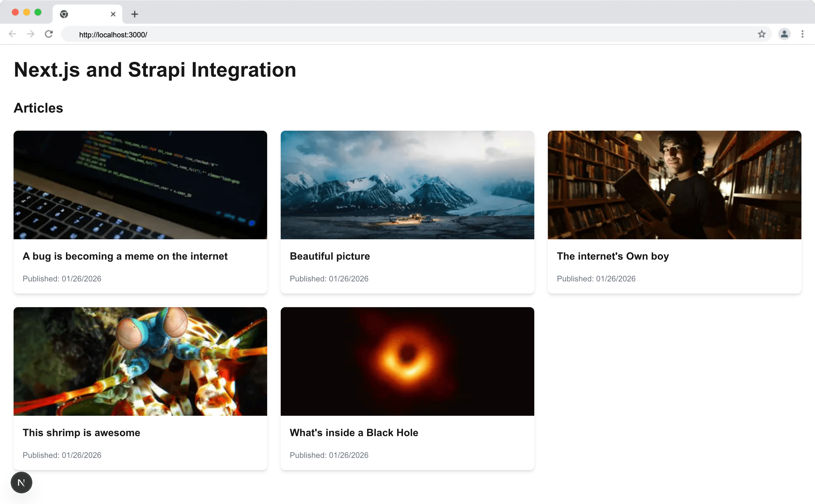
Task: Open the browser profile avatar
Action: (x=784, y=34)
